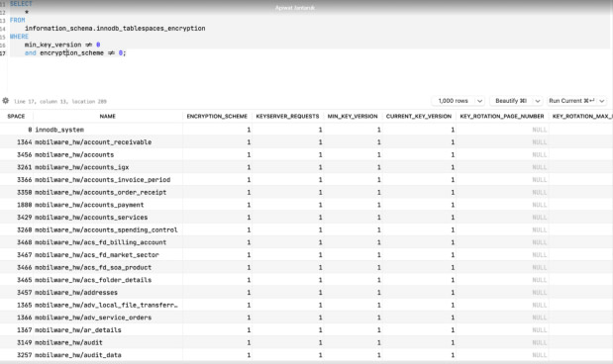Click the KEY_ROTATION_PAGE_NUMBER column header

(502, 116)
